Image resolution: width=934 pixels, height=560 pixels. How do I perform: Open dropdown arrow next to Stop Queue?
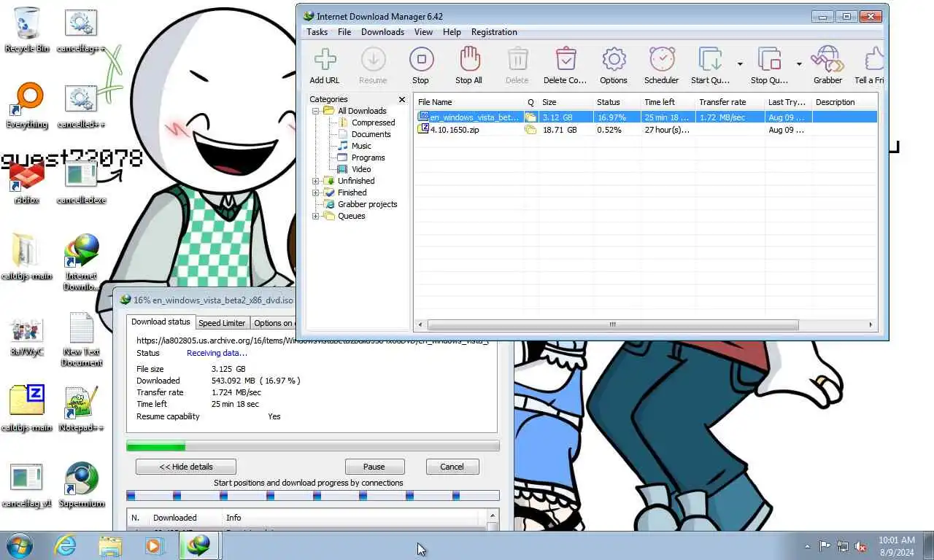tap(799, 64)
